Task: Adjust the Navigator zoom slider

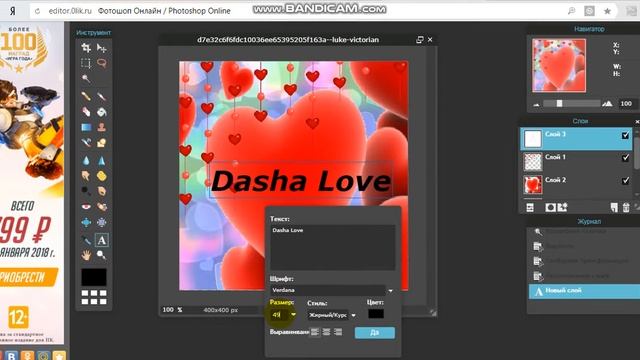Action: click(560, 104)
